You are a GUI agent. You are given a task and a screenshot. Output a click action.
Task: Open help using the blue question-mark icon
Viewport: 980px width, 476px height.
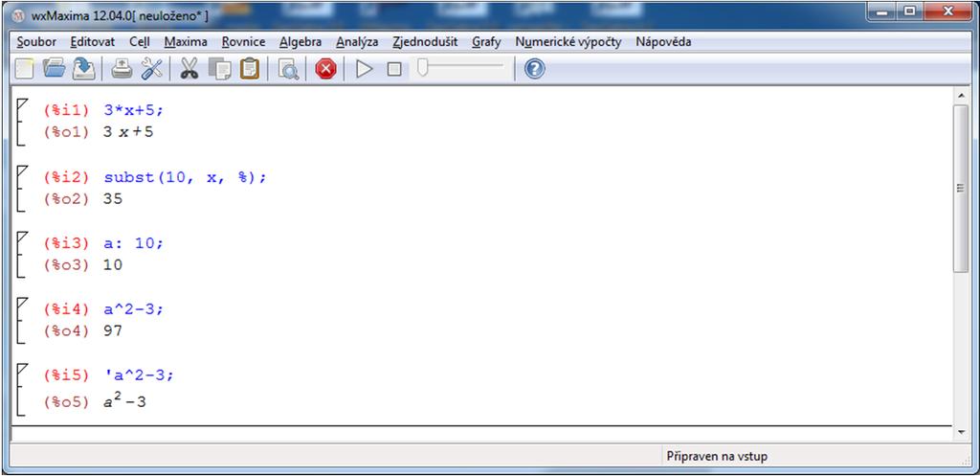[x=534, y=69]
